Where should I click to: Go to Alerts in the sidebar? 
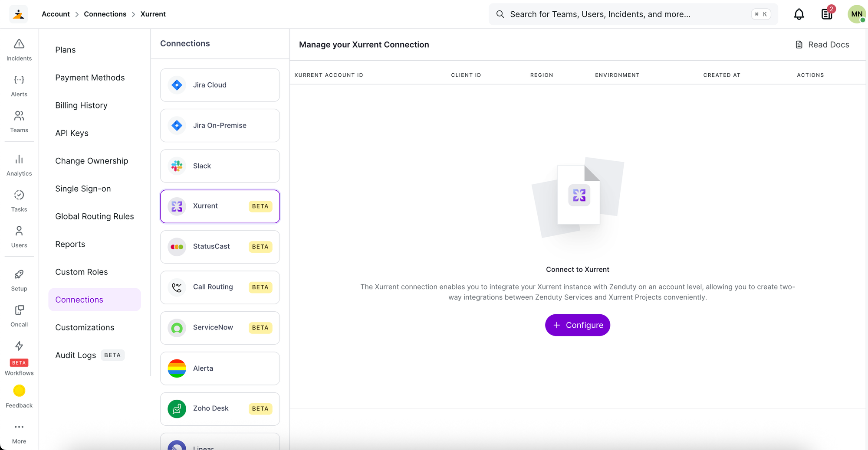click(x=19, y=86)
